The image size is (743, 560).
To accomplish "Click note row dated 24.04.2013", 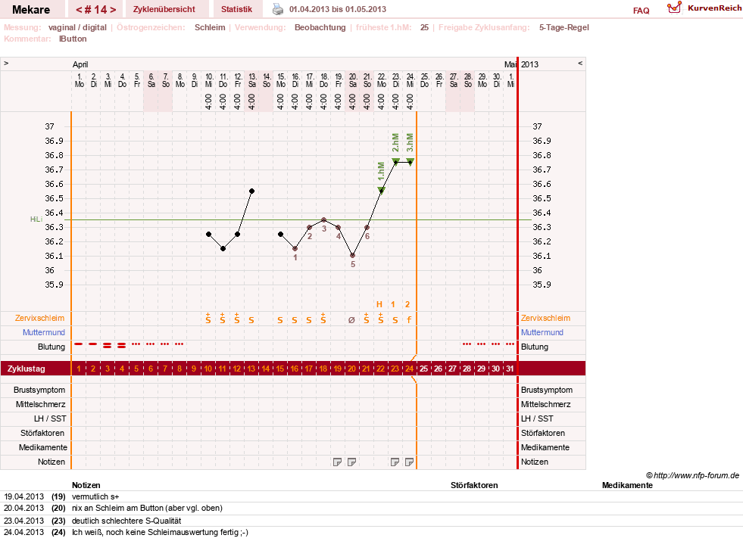I will tap(371, 533).
